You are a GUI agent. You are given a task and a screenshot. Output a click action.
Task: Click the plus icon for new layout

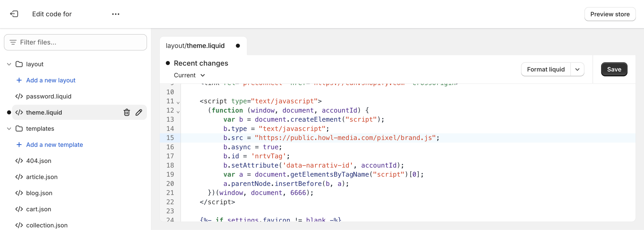[x=19, y=80]
